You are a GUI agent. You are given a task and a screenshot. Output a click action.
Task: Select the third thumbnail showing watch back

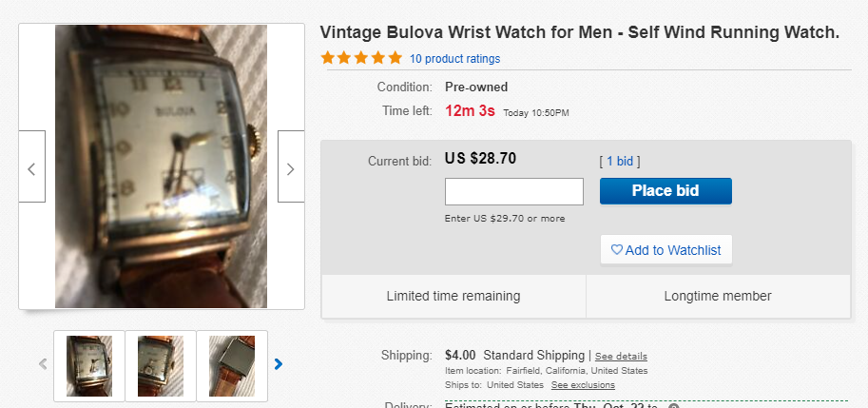click(x=232, y=365)
